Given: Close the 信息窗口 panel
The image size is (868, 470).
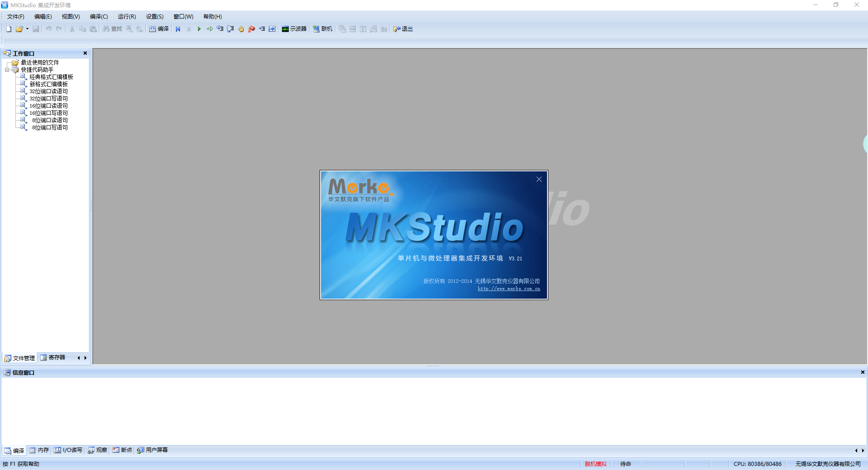Looking at the screenshot, I should tap(863, 372).
